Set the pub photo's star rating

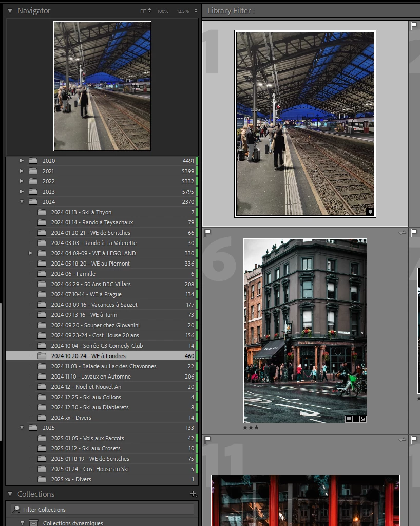pos(251,427)
